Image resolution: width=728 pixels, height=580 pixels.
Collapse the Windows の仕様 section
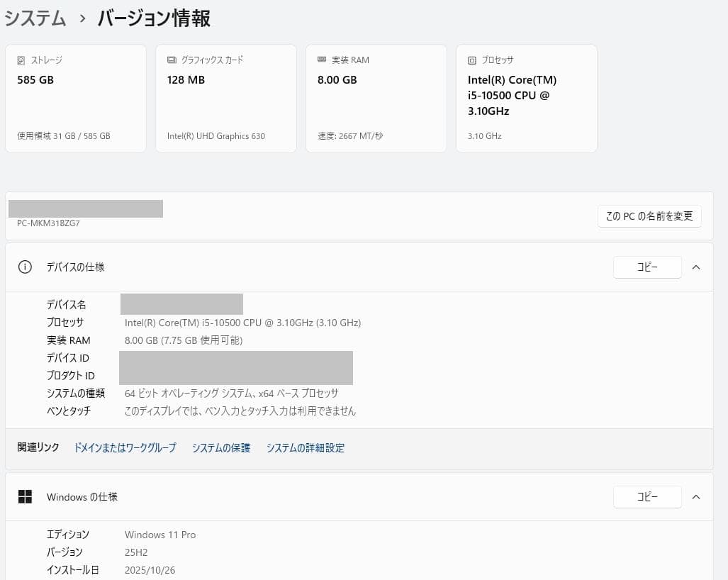tap(696, 497)
